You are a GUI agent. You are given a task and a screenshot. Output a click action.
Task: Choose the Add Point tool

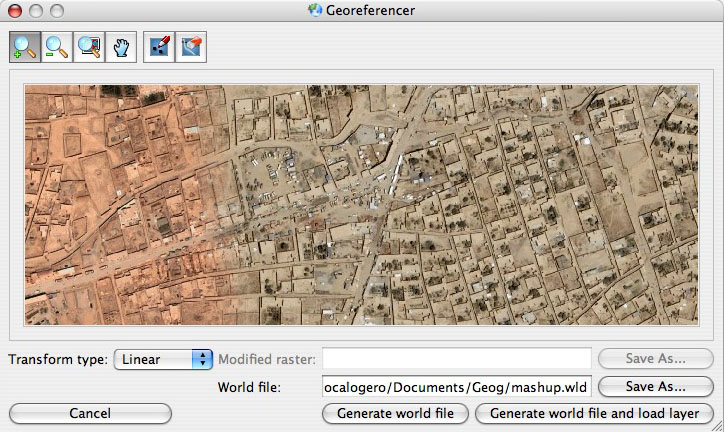pos(159,47)
